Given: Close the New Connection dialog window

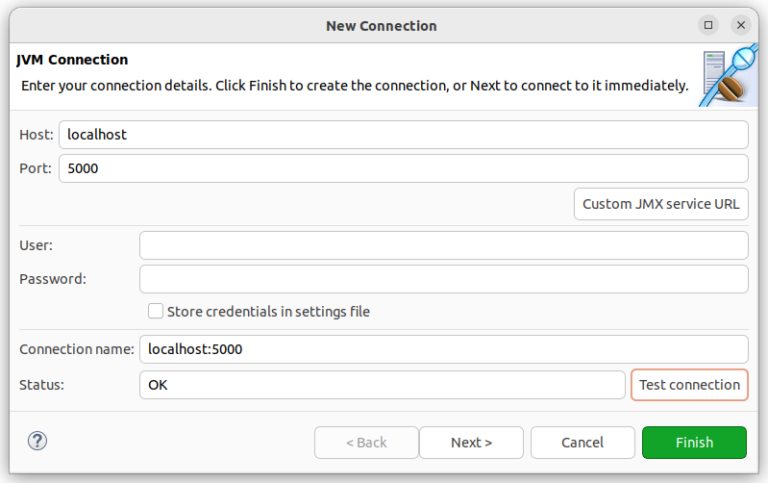Looking at the screenshot, I should [741, 25].
